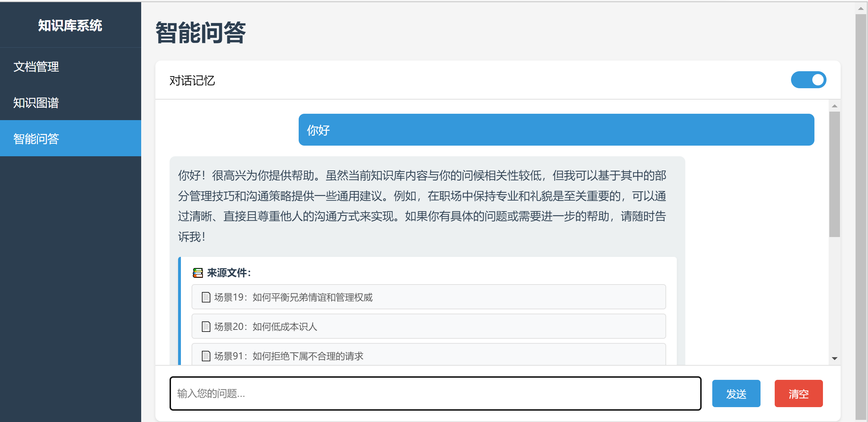Click the 智能问答 page heading

coord(200,33)
